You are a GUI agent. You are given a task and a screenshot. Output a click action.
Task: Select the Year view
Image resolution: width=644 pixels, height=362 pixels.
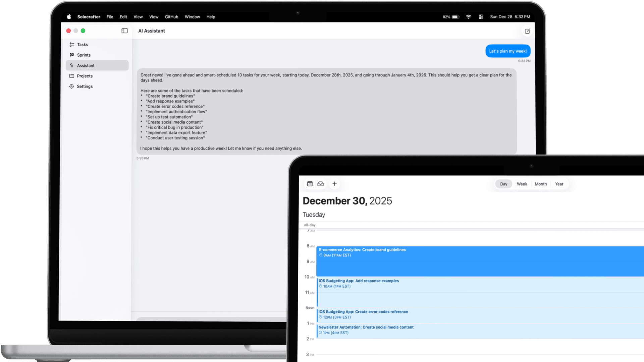(x=559, y=184)
